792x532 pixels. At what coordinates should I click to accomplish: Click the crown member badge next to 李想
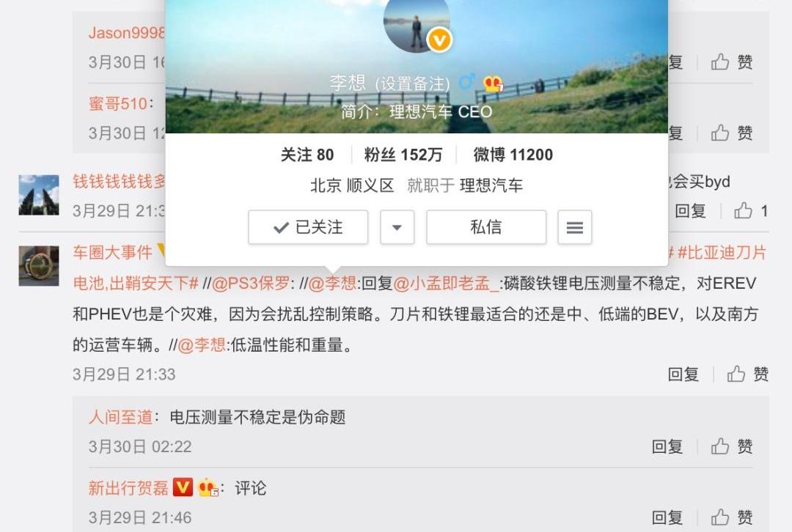[x=493, y=84]
